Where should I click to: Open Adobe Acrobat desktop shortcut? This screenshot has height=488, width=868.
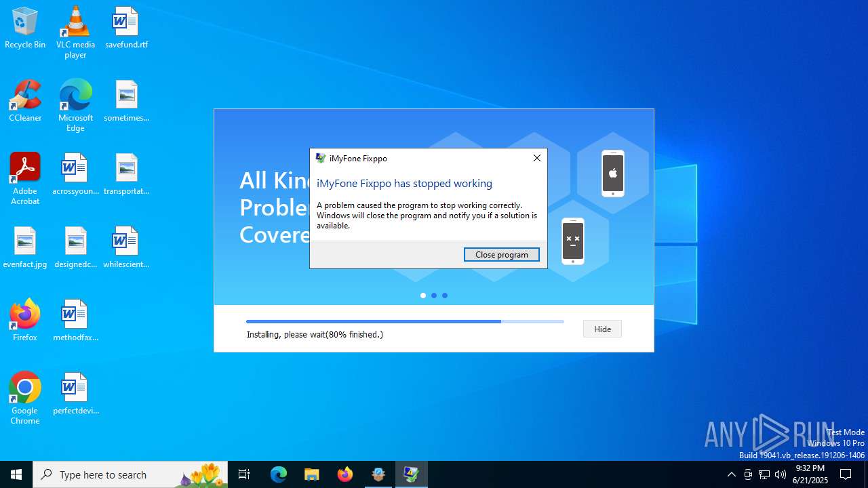(25, 179)
